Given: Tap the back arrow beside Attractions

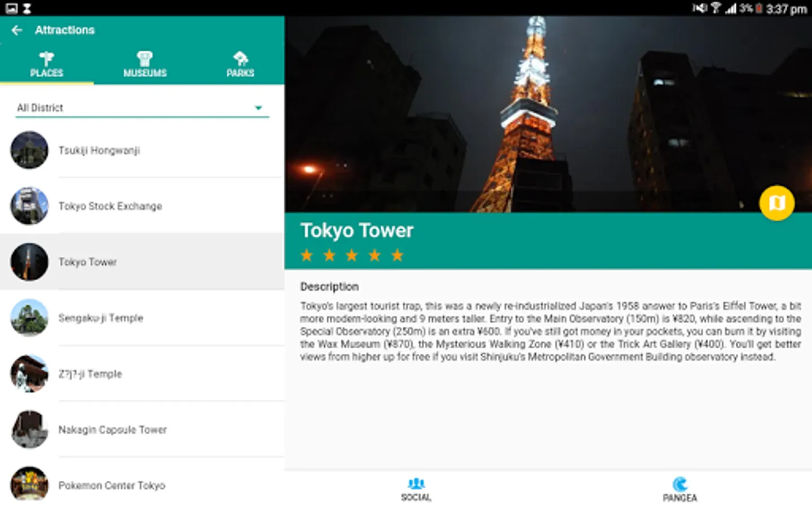Looking at the screenshot, I should tap(17, 30).
